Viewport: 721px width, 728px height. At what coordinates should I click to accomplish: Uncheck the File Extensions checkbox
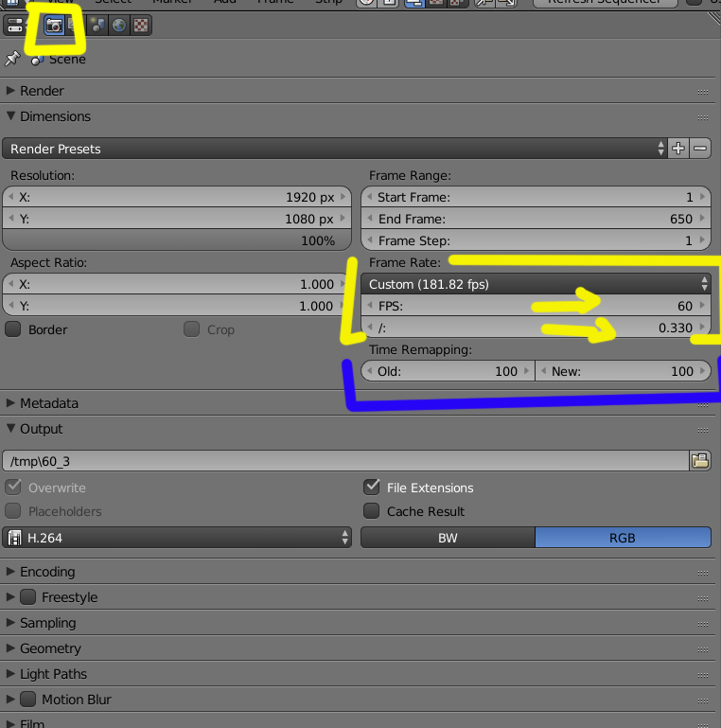pyautogui.click(x=371, y=487)
